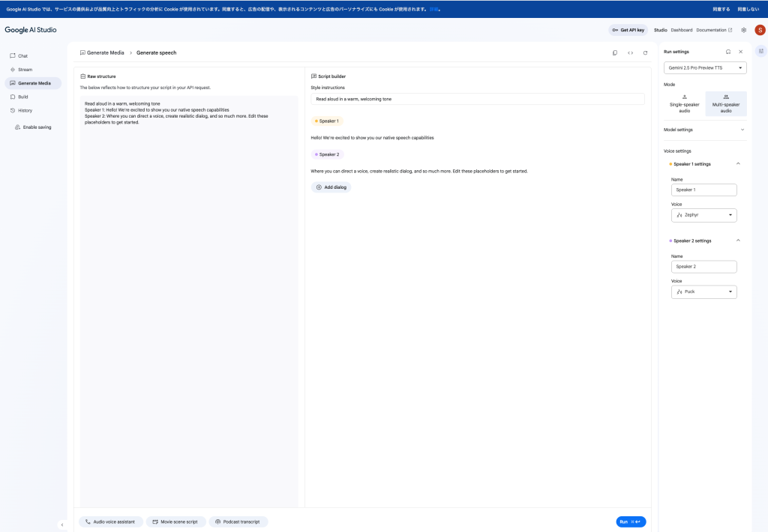Click the Speaker 2 name field

[x=703, y=267]
